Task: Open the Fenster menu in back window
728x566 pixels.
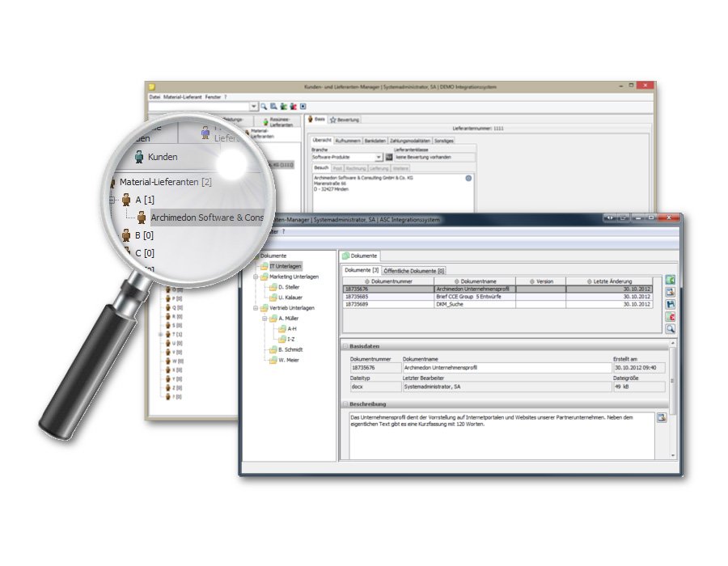Action: click(x=213, y=97)
